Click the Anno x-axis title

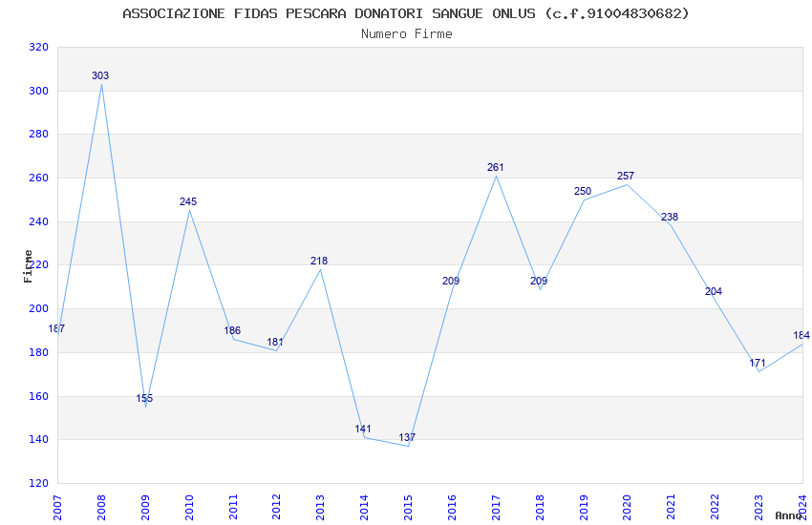pyautogui.click(x=788, y=515)
